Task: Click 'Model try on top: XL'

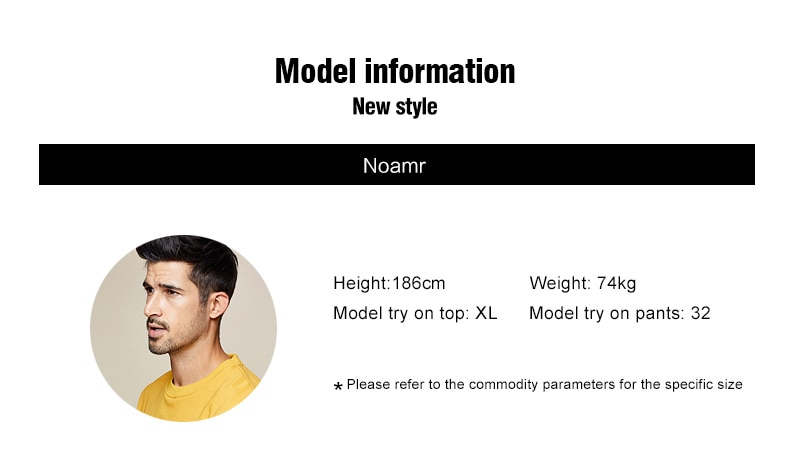Action: (x=415, y=313)
